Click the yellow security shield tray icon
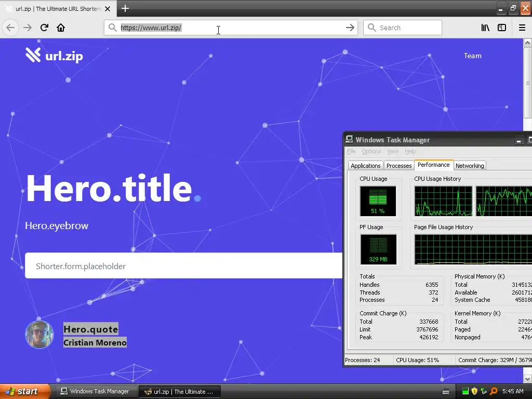Screen dimensions: 532x399 tap(474, 391)
